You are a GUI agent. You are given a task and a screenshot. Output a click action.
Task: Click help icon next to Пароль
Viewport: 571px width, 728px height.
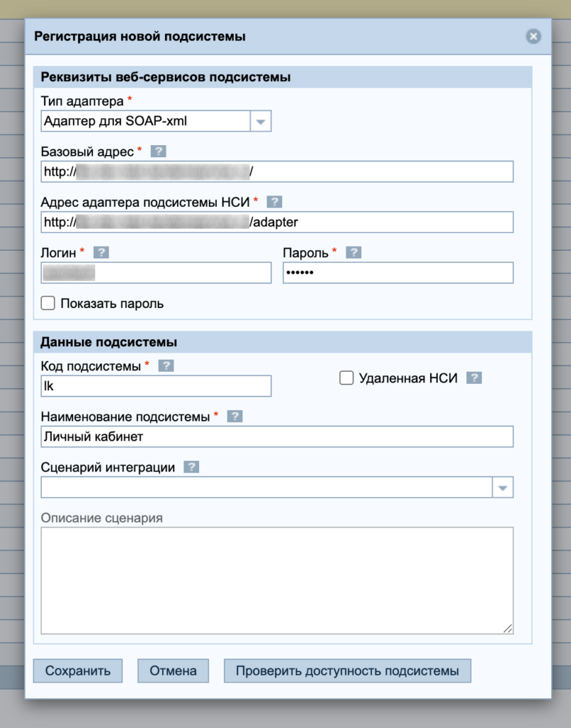coord(353,252)
